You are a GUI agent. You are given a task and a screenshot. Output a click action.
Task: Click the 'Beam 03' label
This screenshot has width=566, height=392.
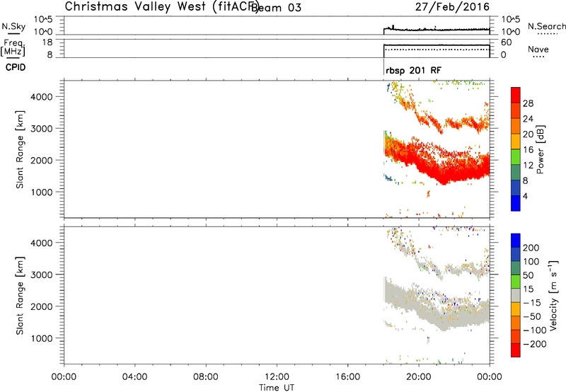(276, 7)
